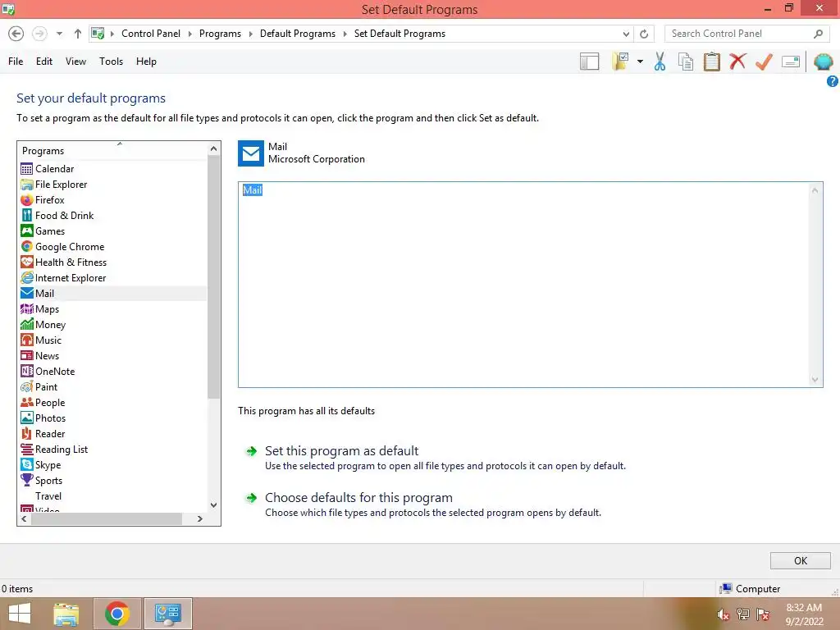Click the red X Delete toolbar icon
The height and width of the screenshot is (630, 840).
point(737,62)
